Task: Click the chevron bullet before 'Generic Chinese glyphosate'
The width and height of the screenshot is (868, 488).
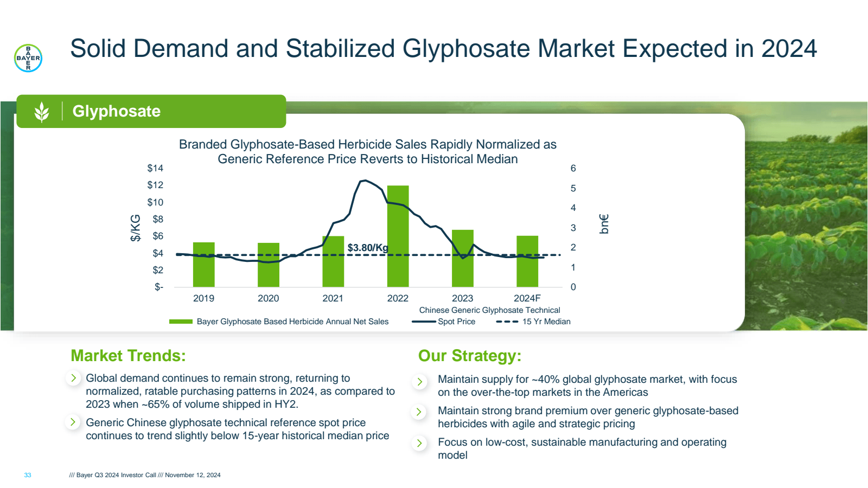Action: point(73,422)
